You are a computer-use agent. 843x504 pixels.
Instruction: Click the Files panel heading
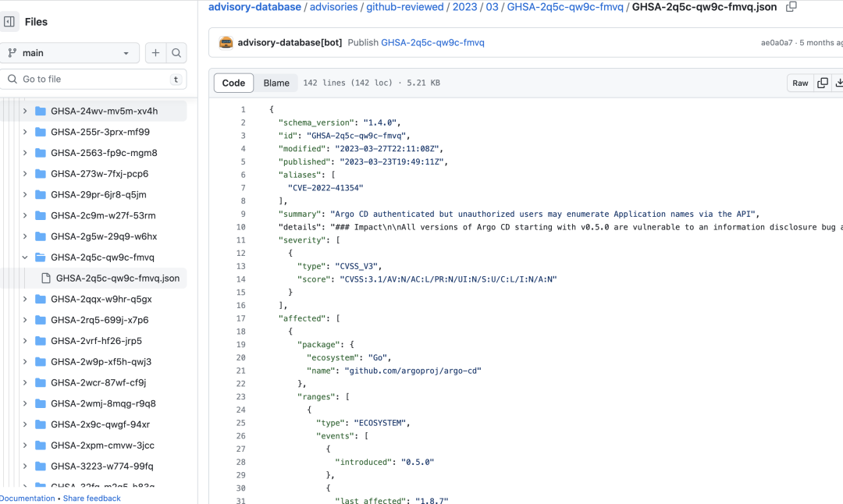pyautogui.click(x=36, y=22)
